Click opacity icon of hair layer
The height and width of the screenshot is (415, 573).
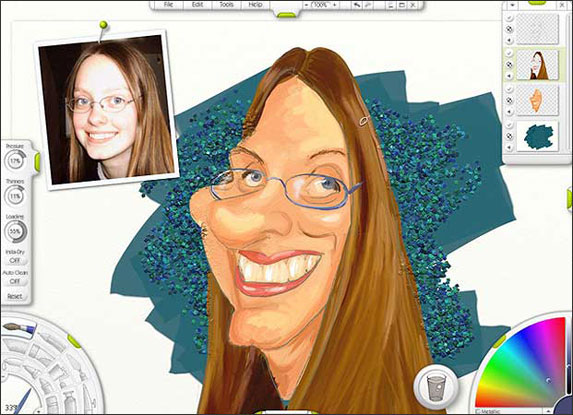(510, 65)
